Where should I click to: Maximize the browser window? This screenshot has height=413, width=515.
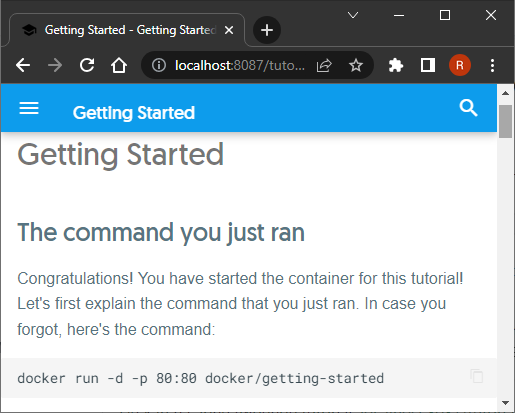tap(445, 15)
